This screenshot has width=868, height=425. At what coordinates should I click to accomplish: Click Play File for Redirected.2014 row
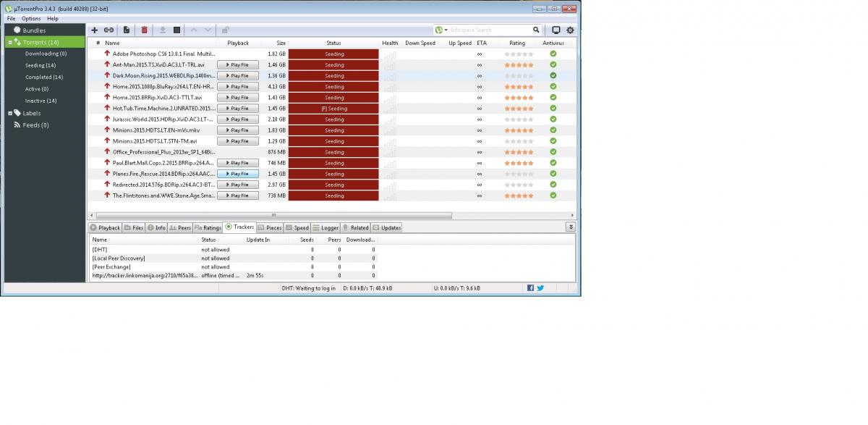pyautogui.click(x=237, y=184)
